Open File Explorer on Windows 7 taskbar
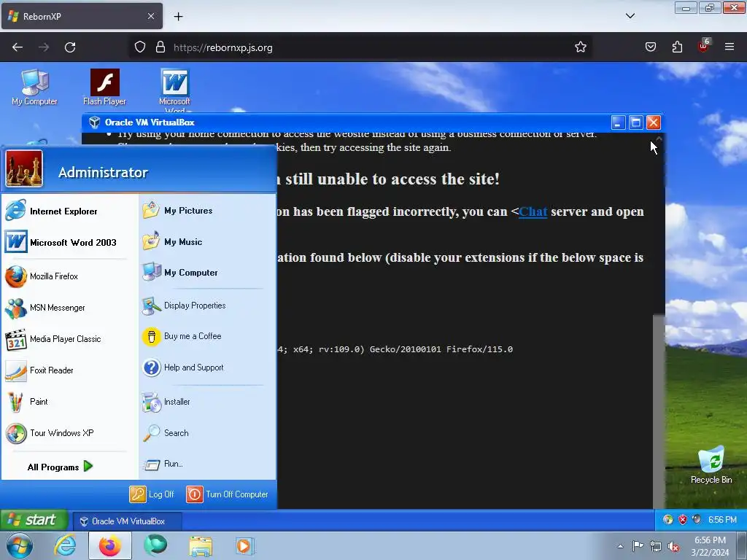Image resolution: width=747 pixels, height=560 pixels. (201, 546)
